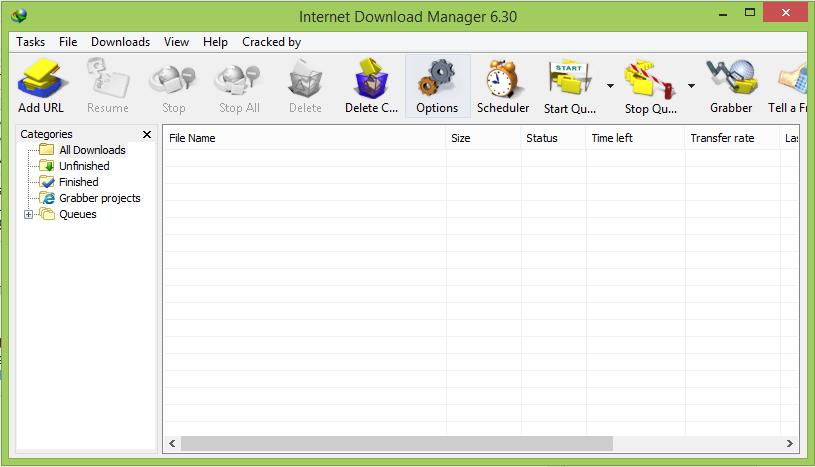Sort by the Status column
Image resolution: width=815 pixels, height=467 pixels.
tap(554, 138)
